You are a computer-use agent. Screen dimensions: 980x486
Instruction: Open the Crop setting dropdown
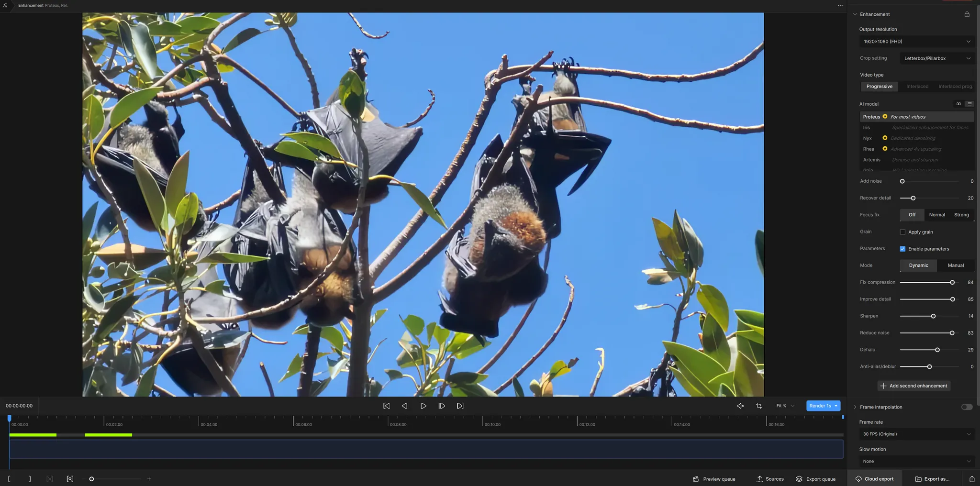(937, 58)
